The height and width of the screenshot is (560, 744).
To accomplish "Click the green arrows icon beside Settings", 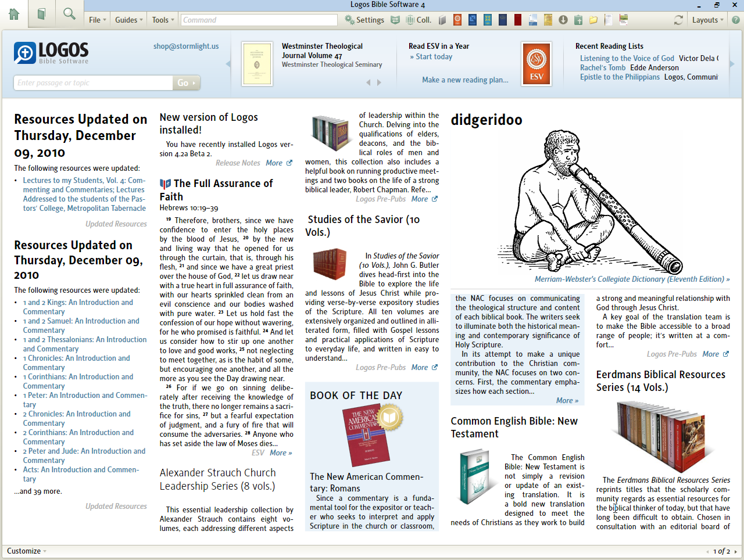I will tap(395, 20).
